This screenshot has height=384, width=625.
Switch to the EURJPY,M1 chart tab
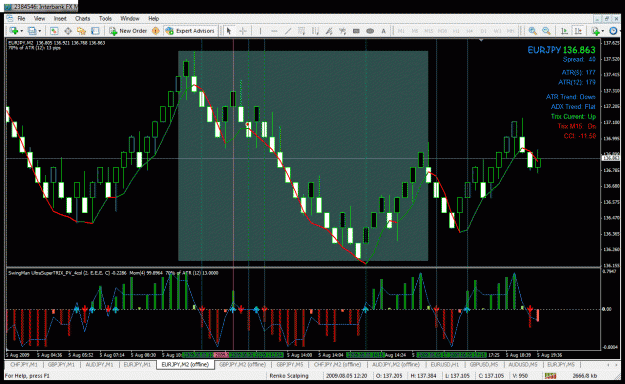(138, 364)
